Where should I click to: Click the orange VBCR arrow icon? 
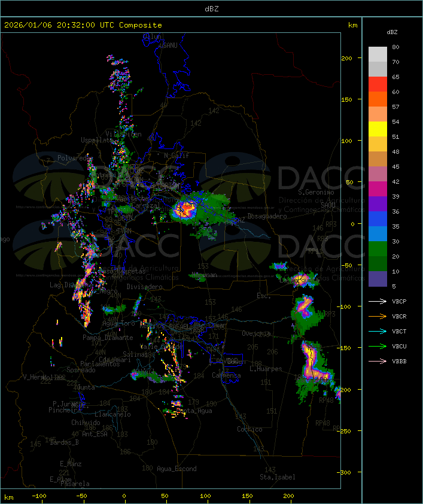(x=378, y=316)
